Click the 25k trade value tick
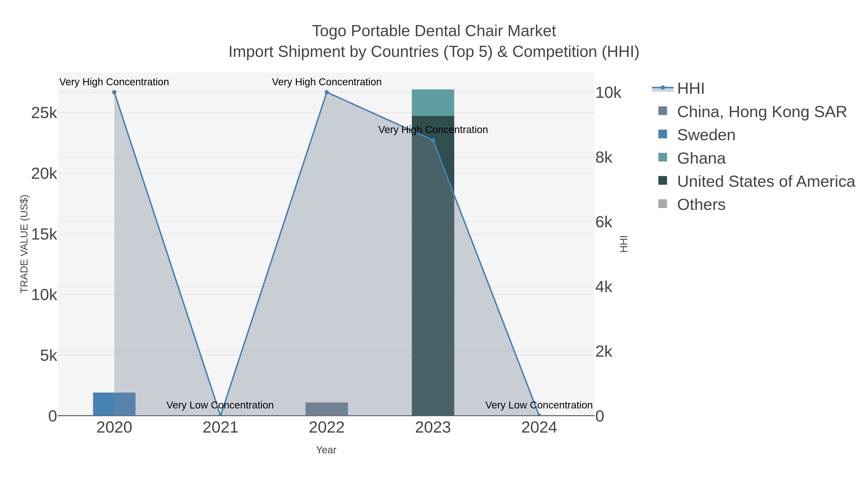This screenshot has height=488, width=868. [x=44, y=113]
